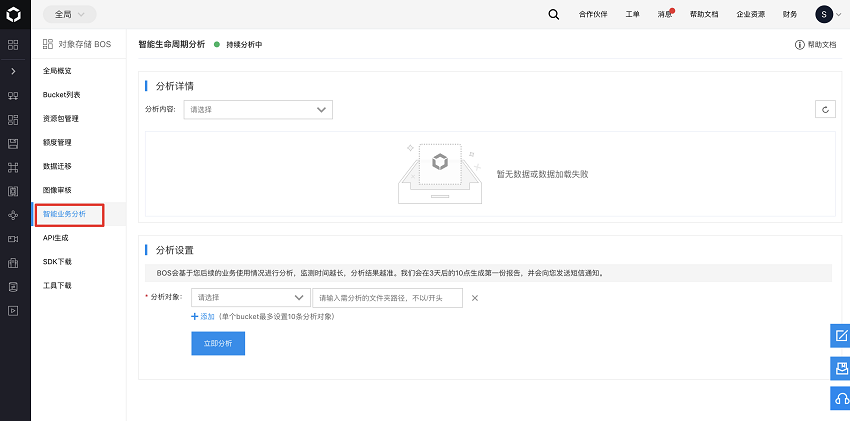Click the S user avatar

point(823,14)
